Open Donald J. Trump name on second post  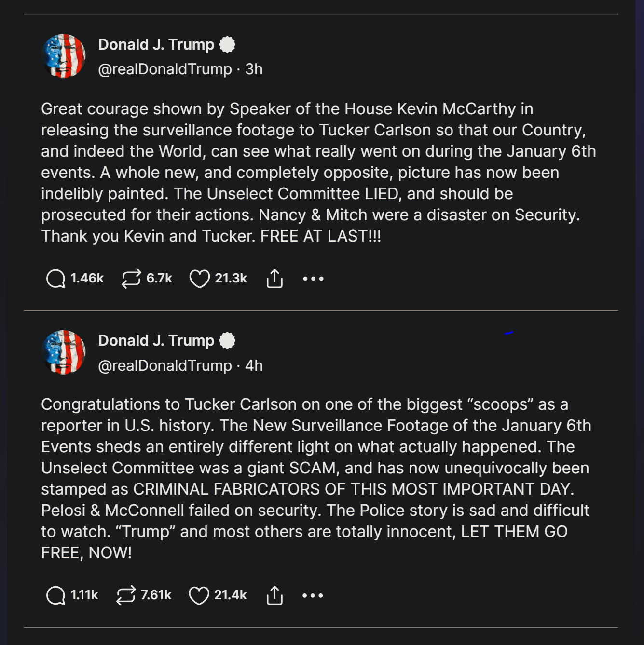(156, 340)
